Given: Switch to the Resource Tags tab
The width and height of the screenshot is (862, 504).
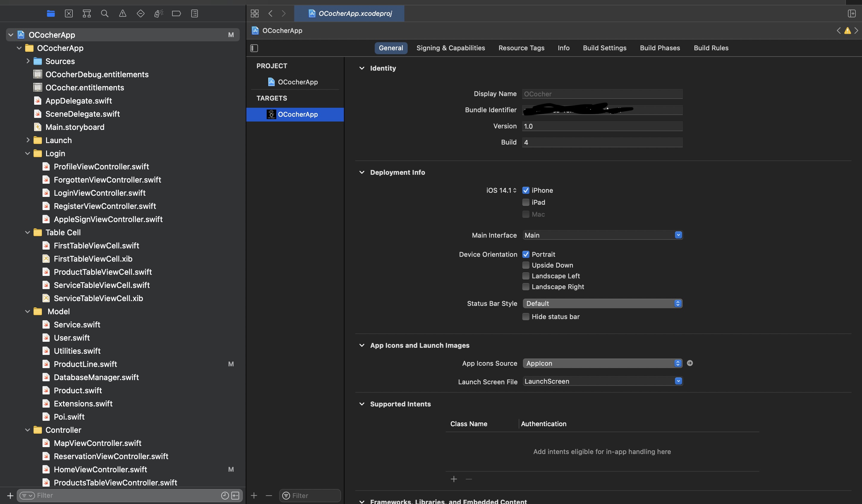Looking at the screenshot, I should coord(521,48).
